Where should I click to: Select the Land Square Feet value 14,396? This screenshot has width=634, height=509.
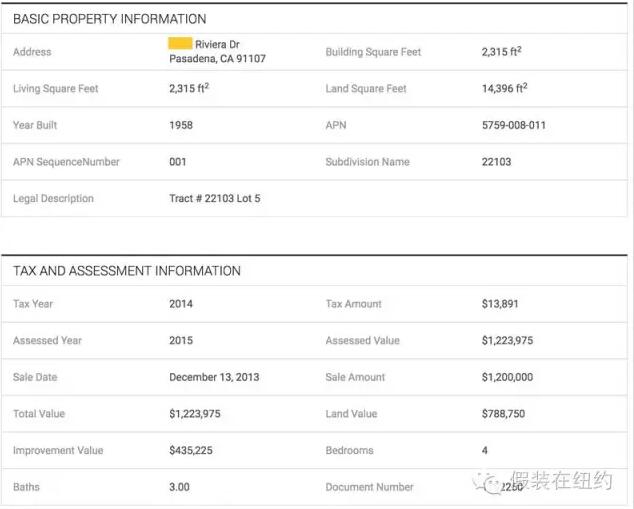pyautogui.click(x=504, y=88)
